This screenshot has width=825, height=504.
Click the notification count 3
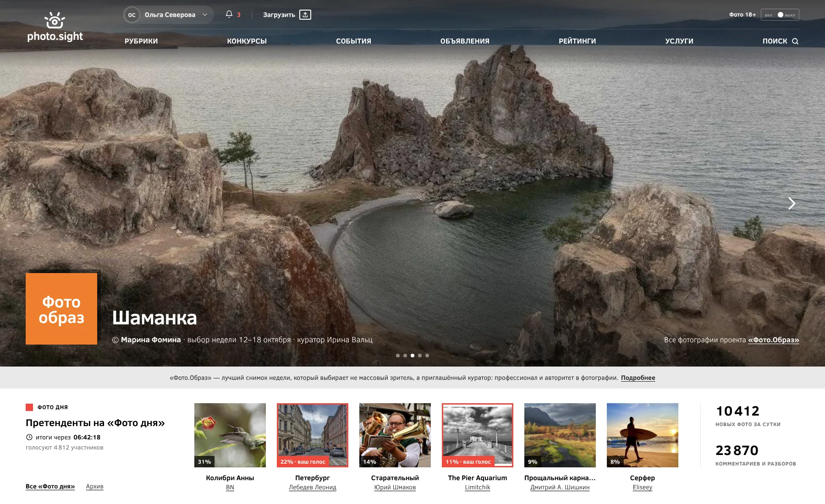239,15
